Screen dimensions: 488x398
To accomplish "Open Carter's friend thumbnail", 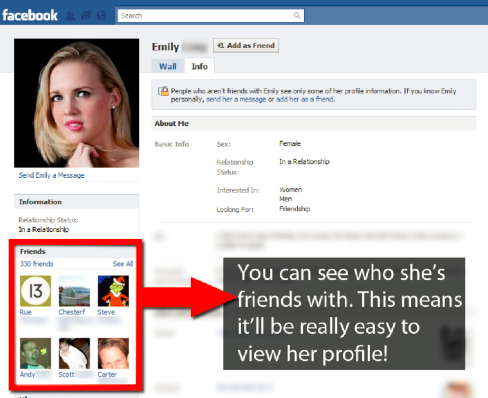I will (113, 353).
